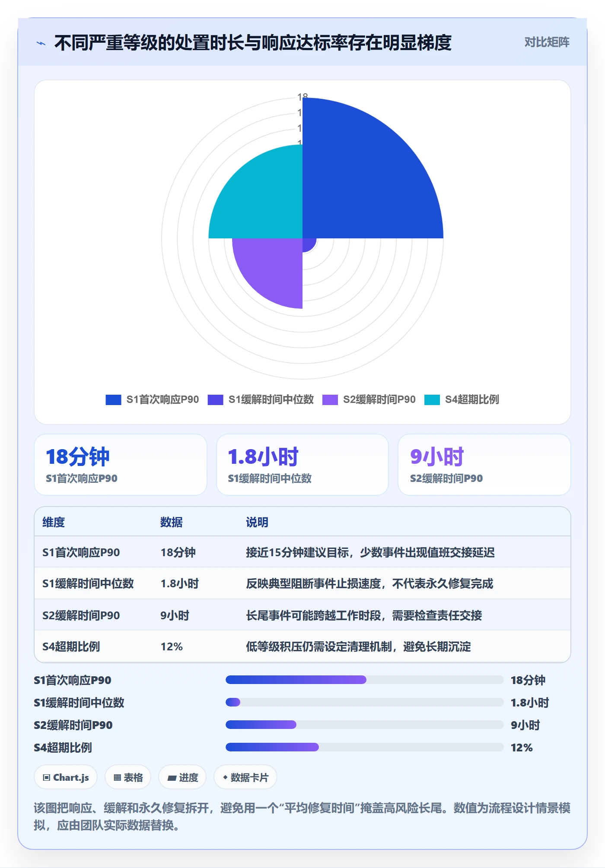Click the lightning icon beside the title
This screenshot has width=605, height=868.
pos(41,43)
